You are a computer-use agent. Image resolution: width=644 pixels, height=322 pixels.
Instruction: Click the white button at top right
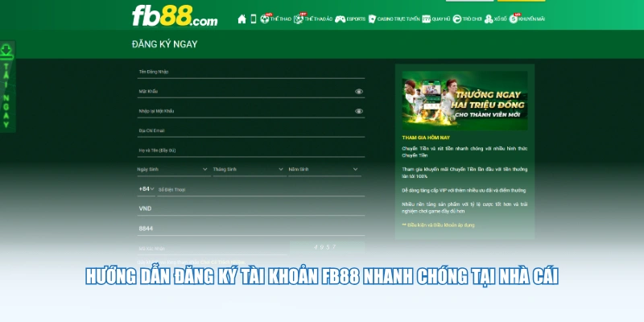coord(469,1)
